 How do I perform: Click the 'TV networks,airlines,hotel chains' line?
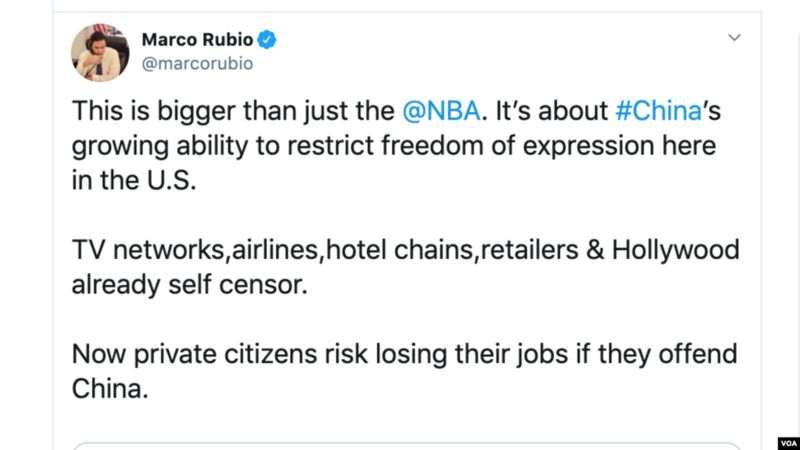[406, 251]
